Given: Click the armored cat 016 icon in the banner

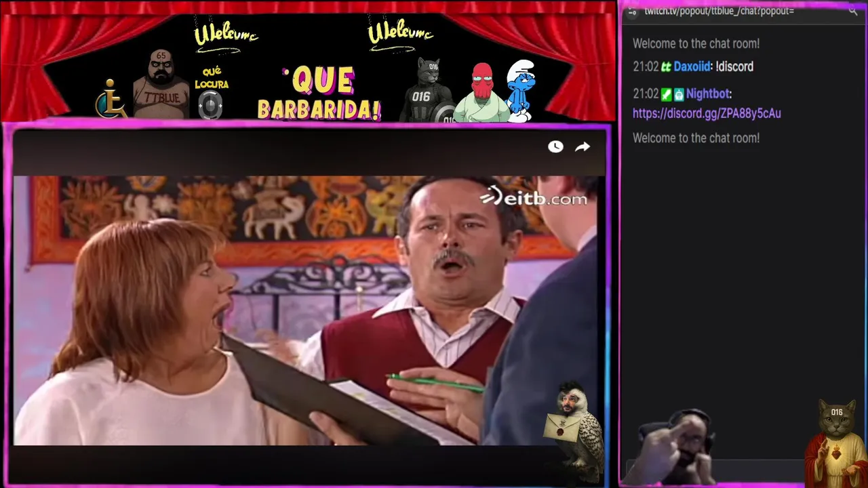Looking at the screenshot, I should tap(427, 90).
